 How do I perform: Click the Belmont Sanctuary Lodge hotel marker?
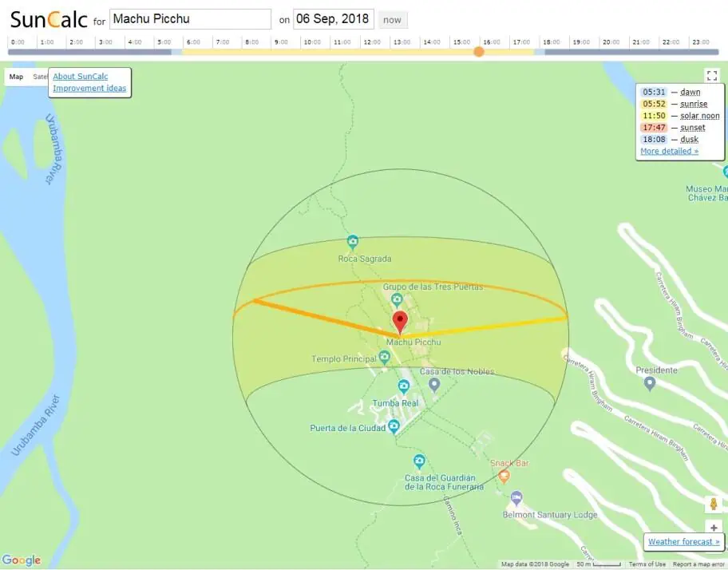[516, 498]
